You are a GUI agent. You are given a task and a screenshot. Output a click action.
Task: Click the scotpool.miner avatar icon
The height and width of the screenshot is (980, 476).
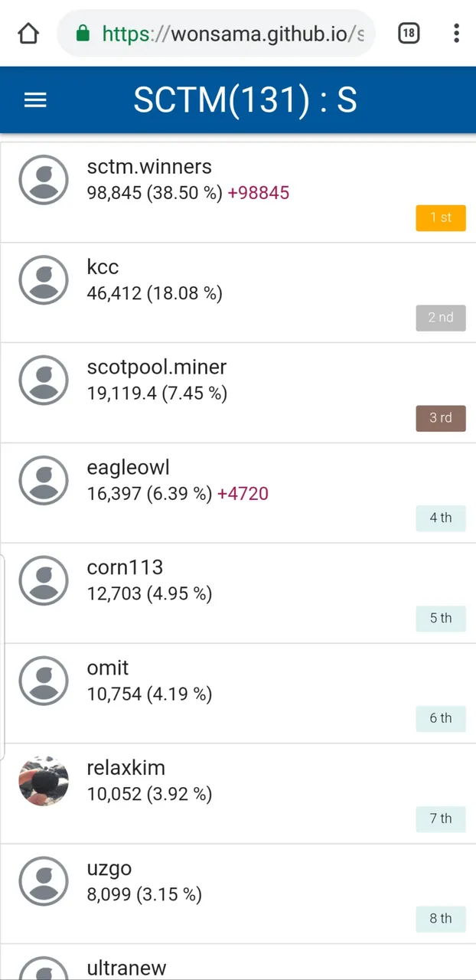44,381
